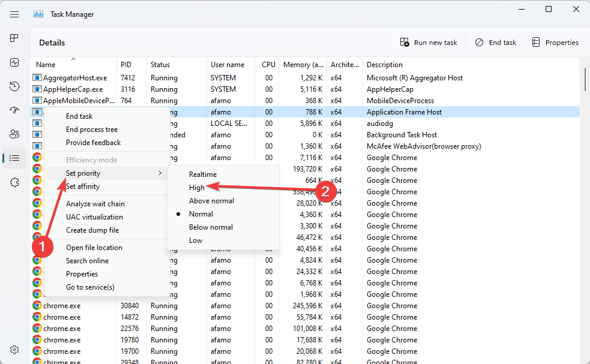This screenshot has height=364, width=590.
Task: Sort by User name column header
Action: tap(230, 65)
